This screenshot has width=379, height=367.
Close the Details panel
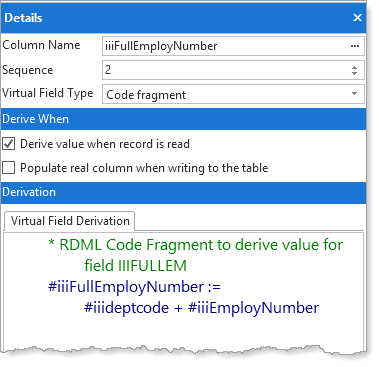point(357,18)
